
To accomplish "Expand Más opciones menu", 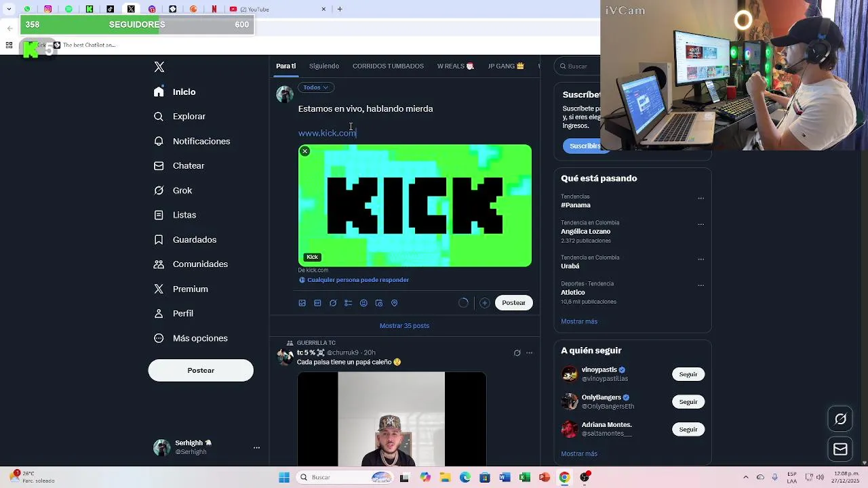I will click(x=191, y=338).
